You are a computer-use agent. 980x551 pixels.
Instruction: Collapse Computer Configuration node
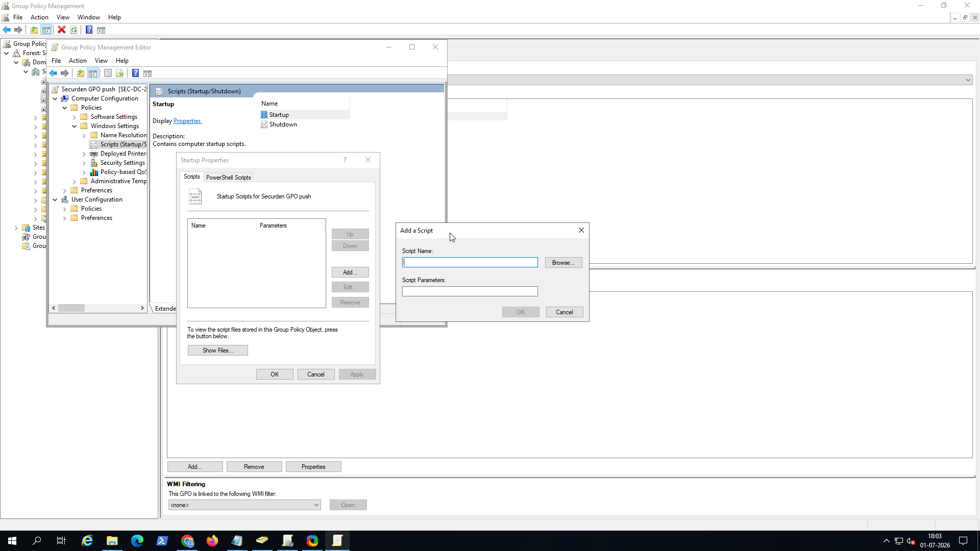tap(55, 98)
